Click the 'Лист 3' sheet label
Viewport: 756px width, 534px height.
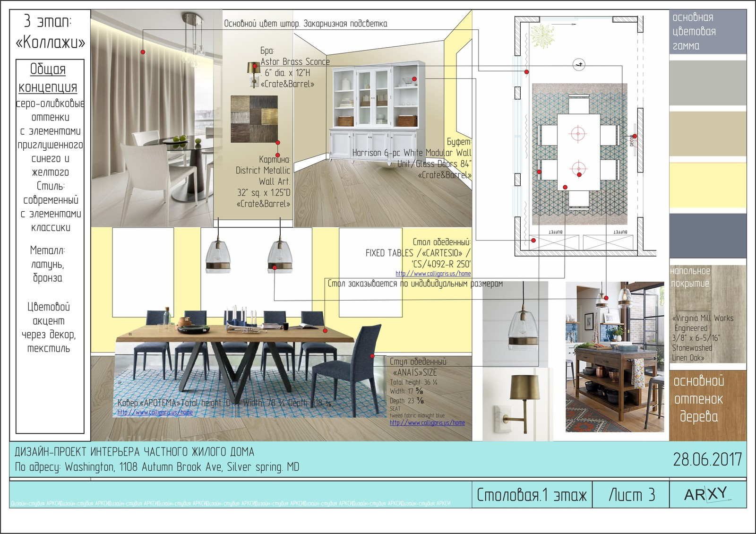coord(631,495)
